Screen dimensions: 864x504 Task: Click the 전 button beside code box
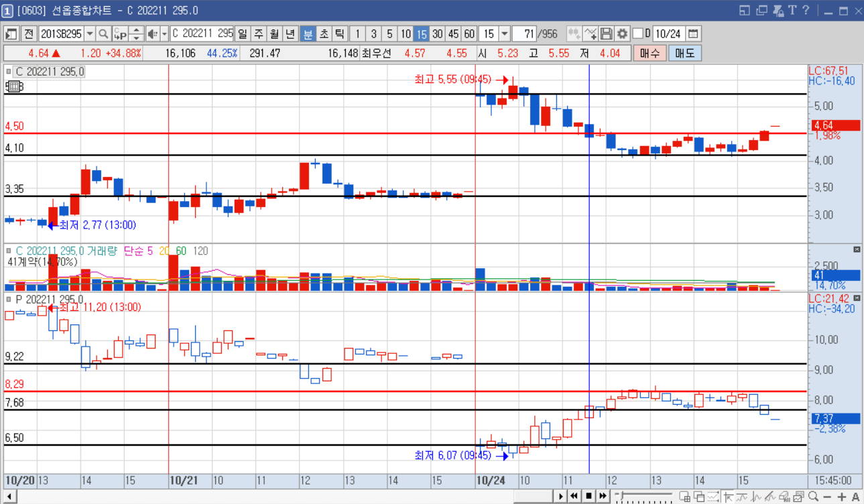click(29, 34)
